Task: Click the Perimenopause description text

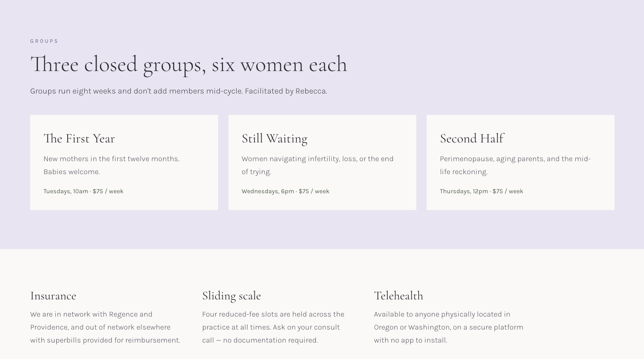Action: [x=515, y=165]
